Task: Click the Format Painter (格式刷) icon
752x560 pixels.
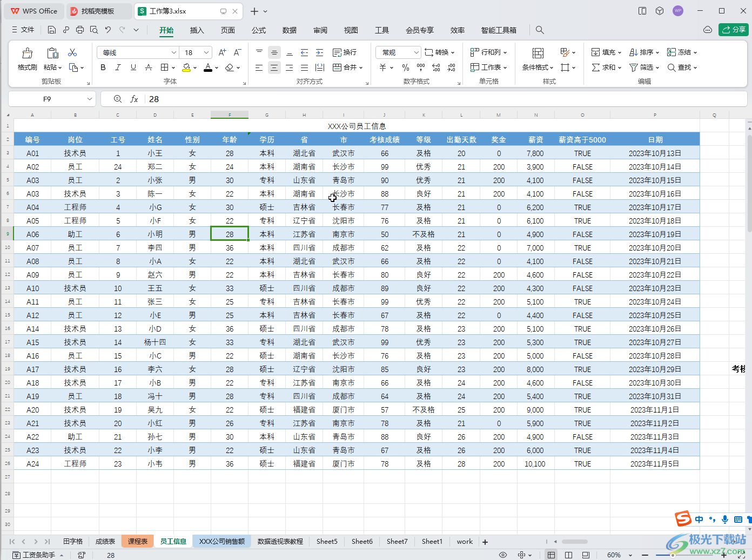Action: (27, 53)
